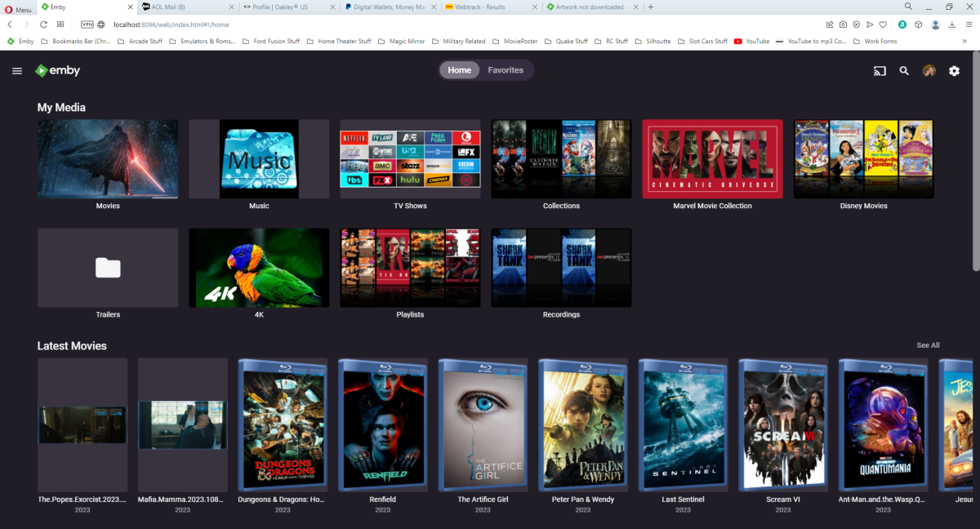Image resolution: width=980 pixels, height=529 pixels.
Task: Open the Opera Menu button
Action: click(18, 8)
